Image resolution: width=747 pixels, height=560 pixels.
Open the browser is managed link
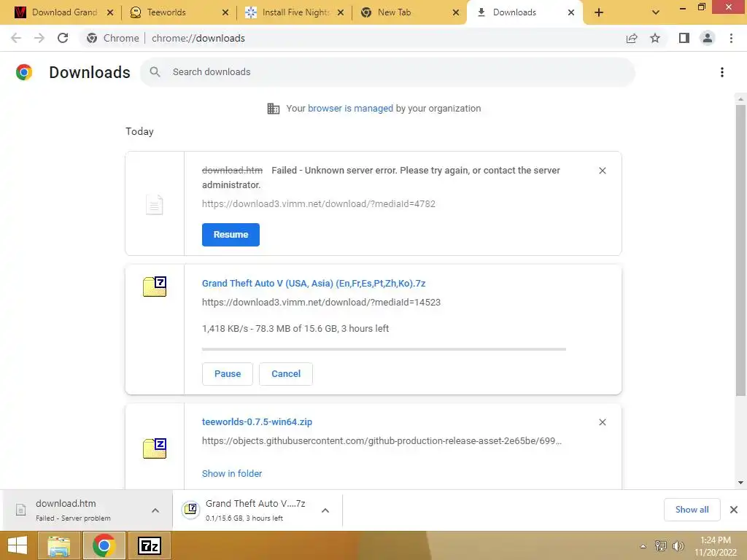(x=351, y=108)
